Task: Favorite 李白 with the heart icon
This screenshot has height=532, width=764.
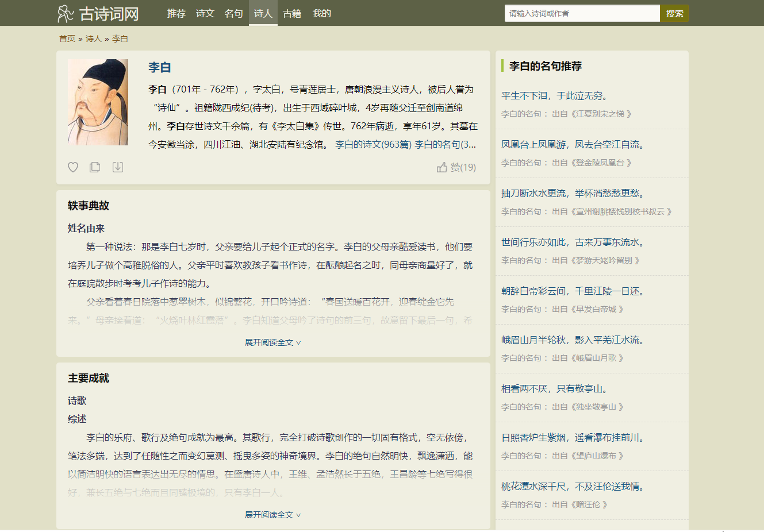Action: [x=73, y=167]
